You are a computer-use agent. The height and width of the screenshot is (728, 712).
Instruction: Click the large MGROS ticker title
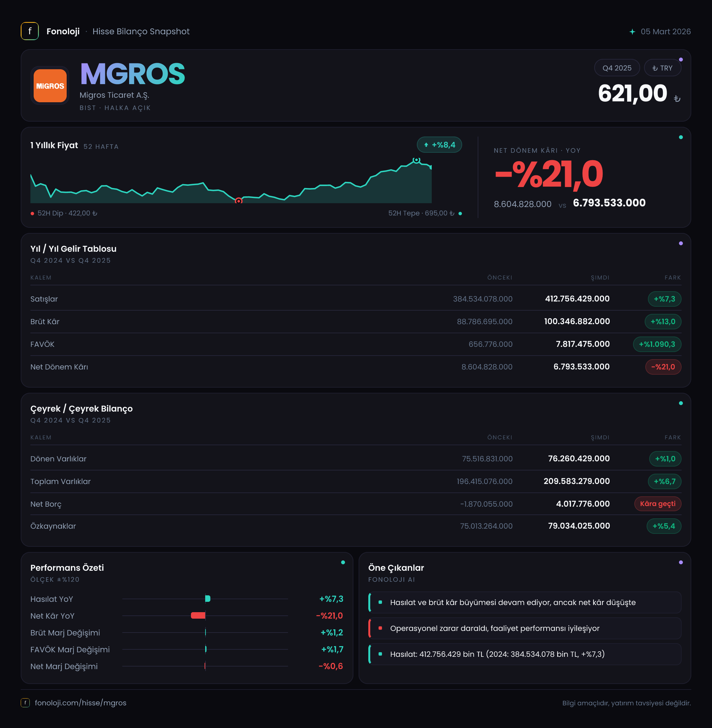click(132, 74)
